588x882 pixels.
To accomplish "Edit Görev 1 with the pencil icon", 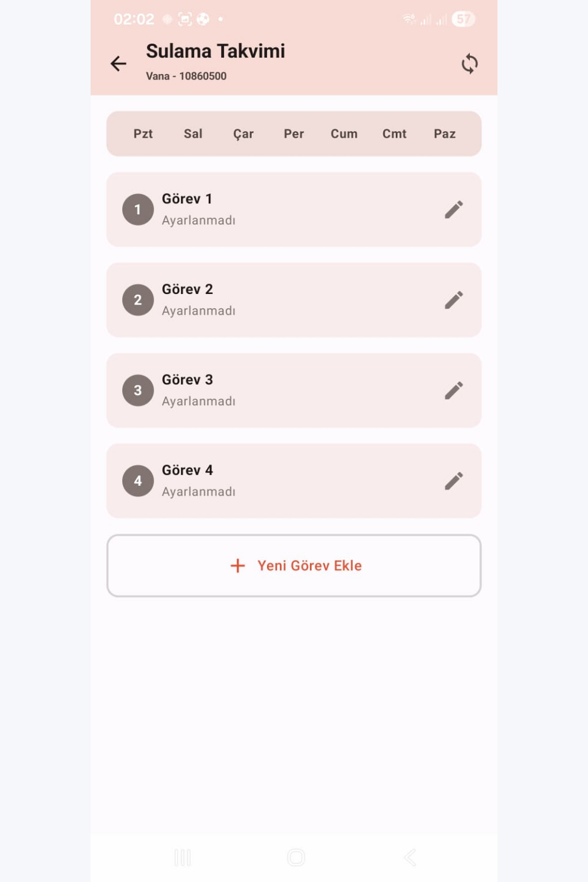I will 454,209.
